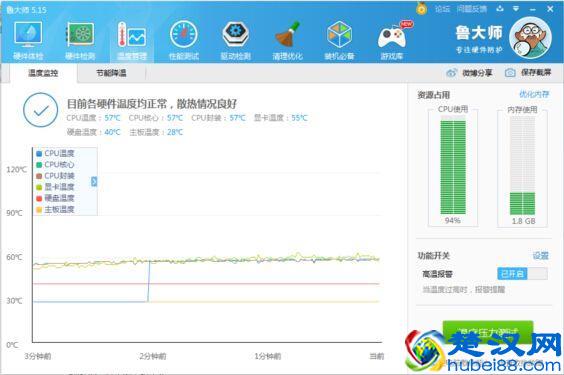
Task: Switch to the 节能降温 tab
Action: pos(111,73)
